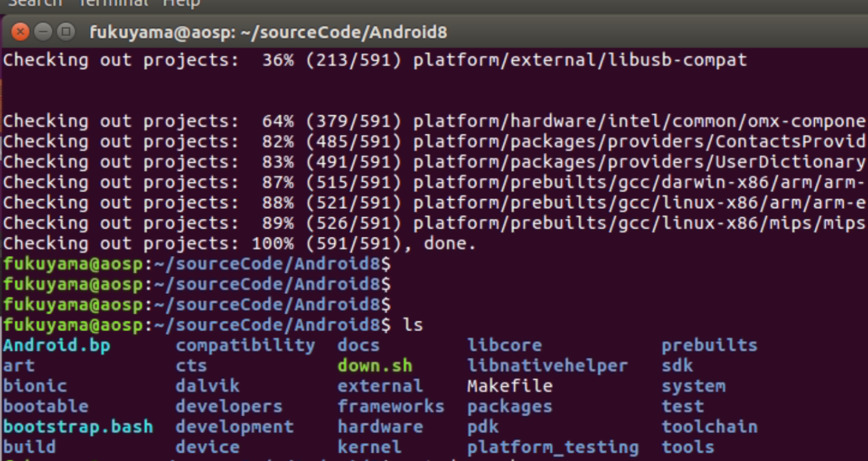
Task: Select the platform_testing directory name
Action: pos(553,448)
